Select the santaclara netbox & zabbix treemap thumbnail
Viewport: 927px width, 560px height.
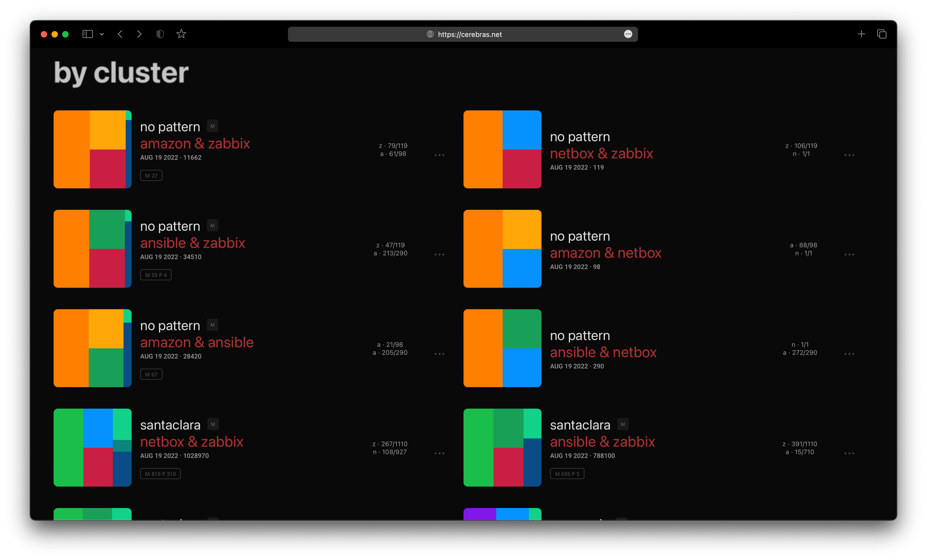click(92, 447)
